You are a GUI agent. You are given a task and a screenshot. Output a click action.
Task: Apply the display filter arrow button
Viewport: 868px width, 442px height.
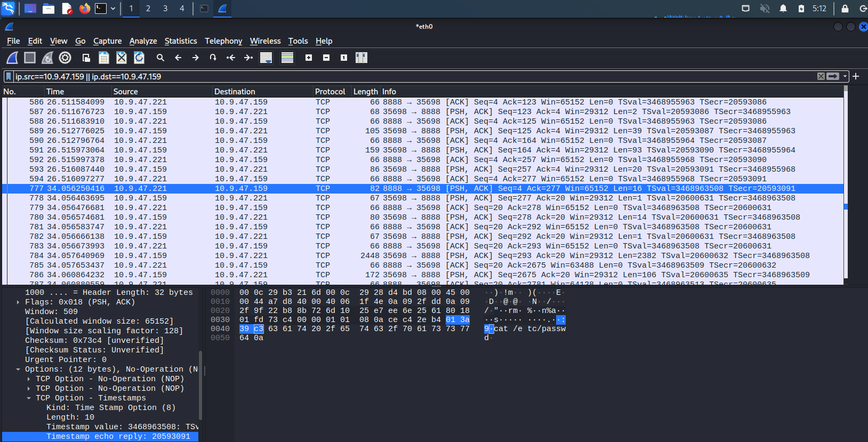833,76
